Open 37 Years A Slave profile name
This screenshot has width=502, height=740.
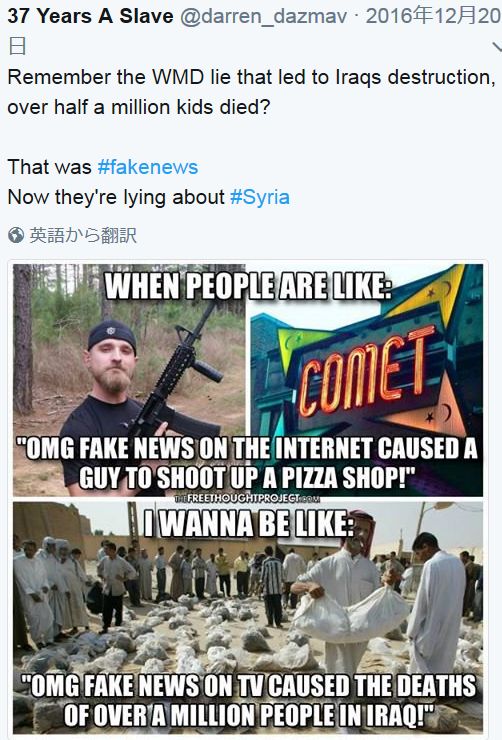click(x=91, y=17)
